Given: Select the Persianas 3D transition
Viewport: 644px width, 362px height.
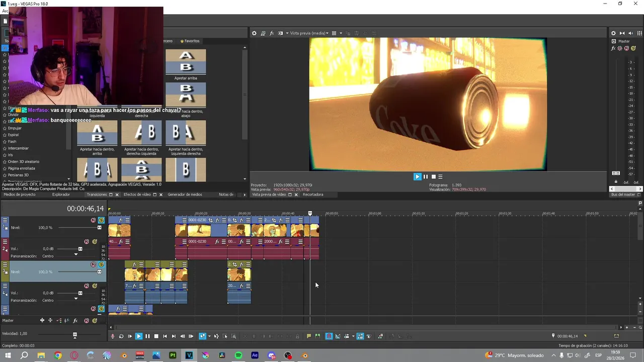Looking at the screenshot, I should (18, 175).
